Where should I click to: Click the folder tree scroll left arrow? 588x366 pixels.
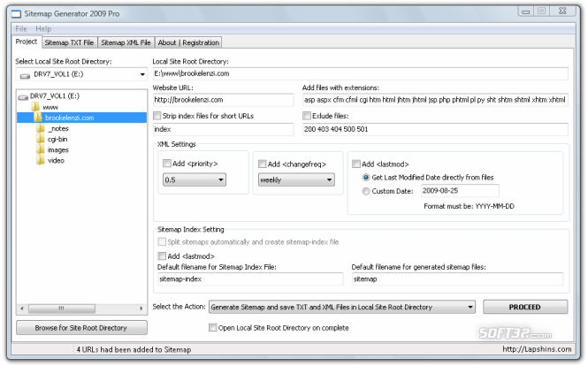(x=22, y=309)
